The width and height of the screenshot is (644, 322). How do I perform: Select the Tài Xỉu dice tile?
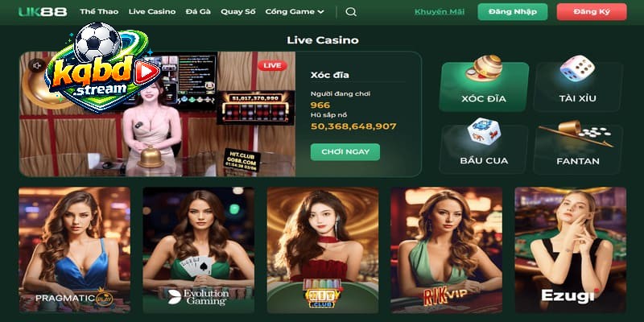click(577, 87)
